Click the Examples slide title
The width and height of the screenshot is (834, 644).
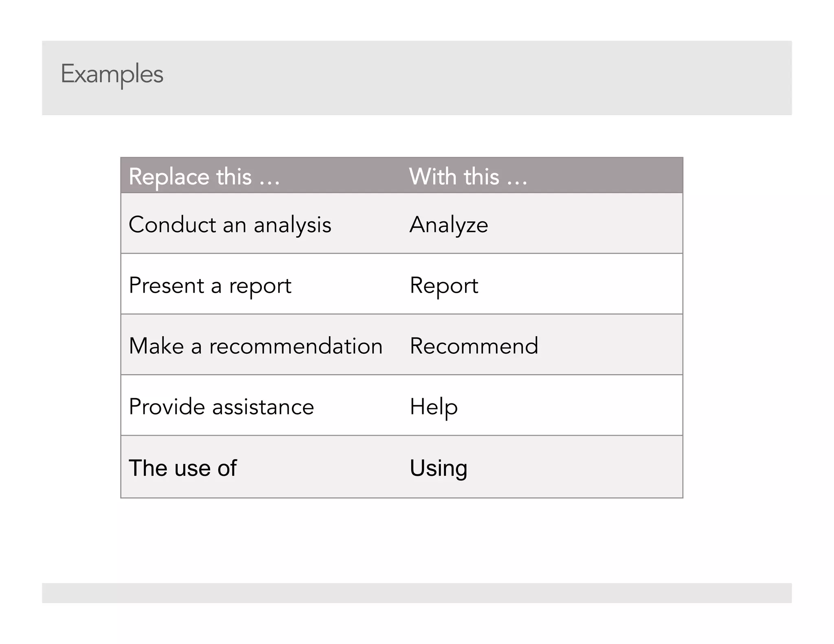click(x=112, y=74)
